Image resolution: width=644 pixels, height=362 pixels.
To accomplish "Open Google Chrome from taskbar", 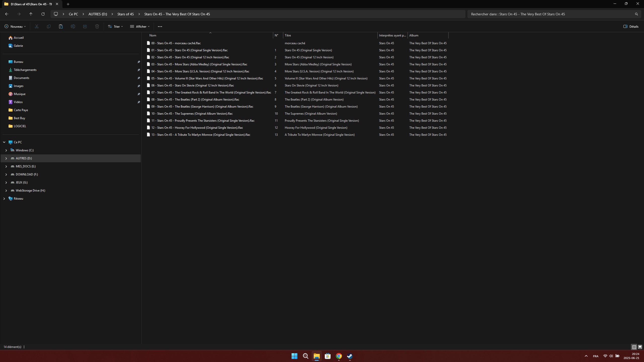I will (339, 356).
